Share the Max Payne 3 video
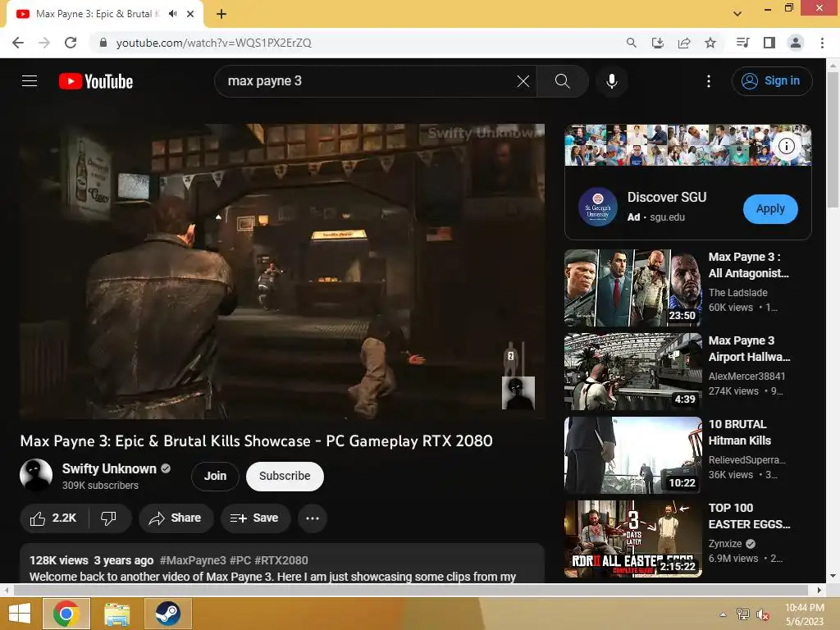This screenshot has width=840, height=630. (176, 518)
